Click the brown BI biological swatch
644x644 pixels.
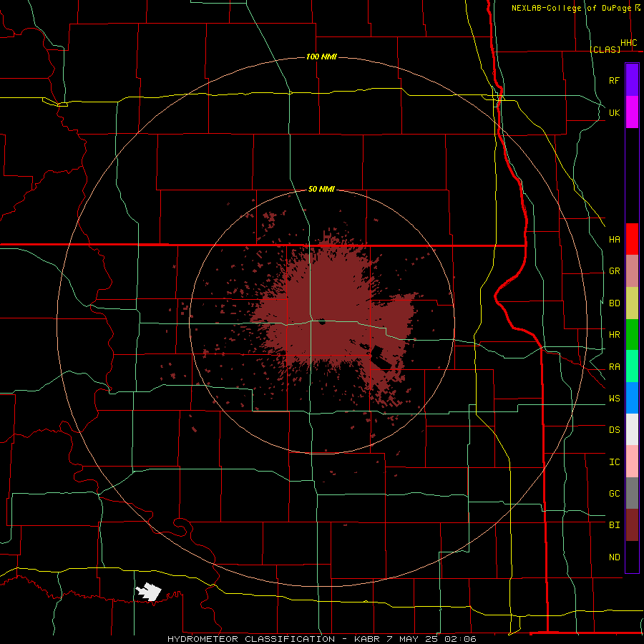click(632, 525)
